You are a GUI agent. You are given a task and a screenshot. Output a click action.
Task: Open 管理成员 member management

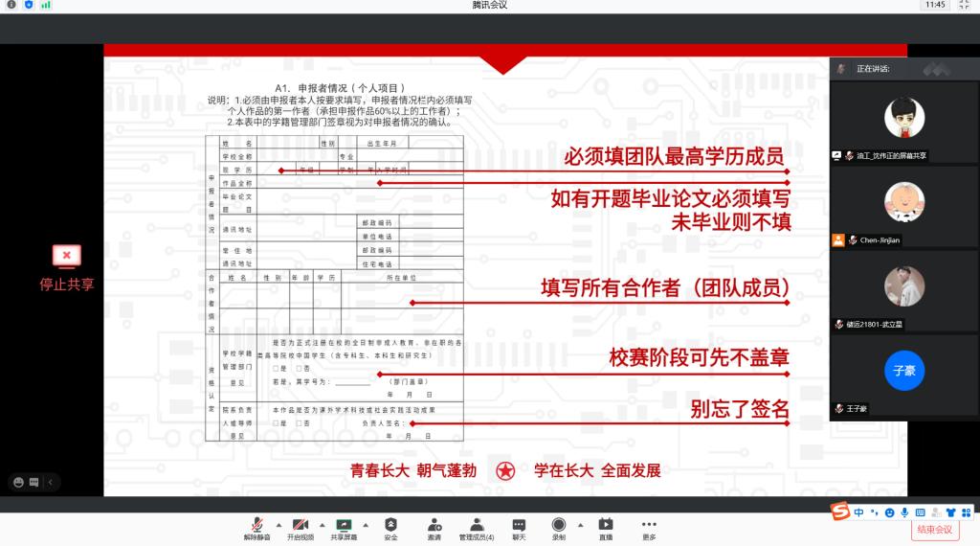[476, 525]
